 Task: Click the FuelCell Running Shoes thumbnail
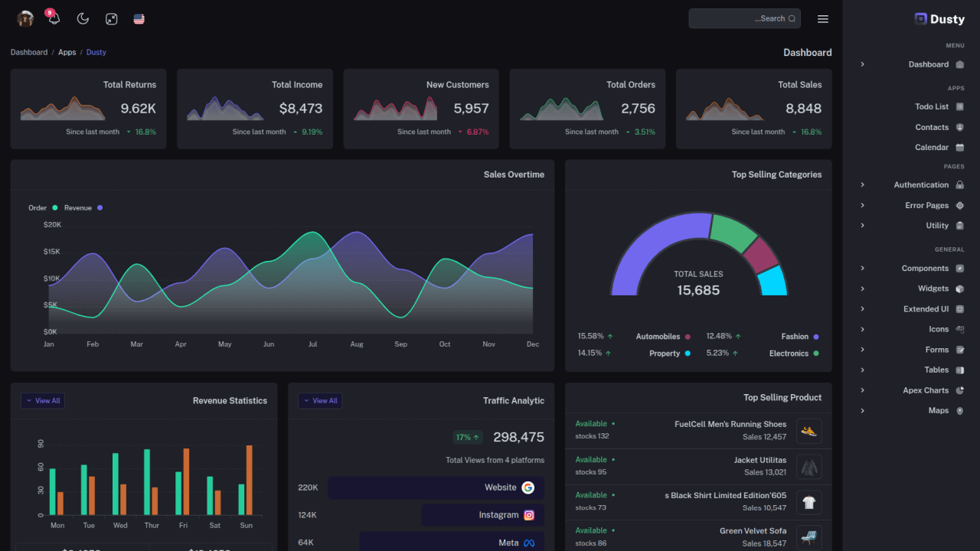(809, 431)
